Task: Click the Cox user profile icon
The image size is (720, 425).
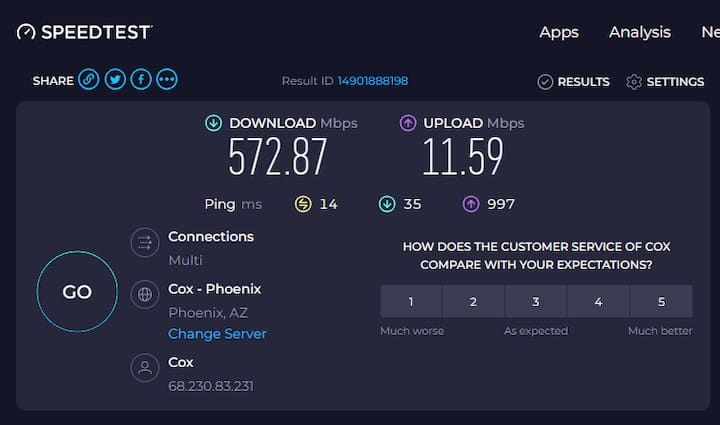Action: pos(145,367)
